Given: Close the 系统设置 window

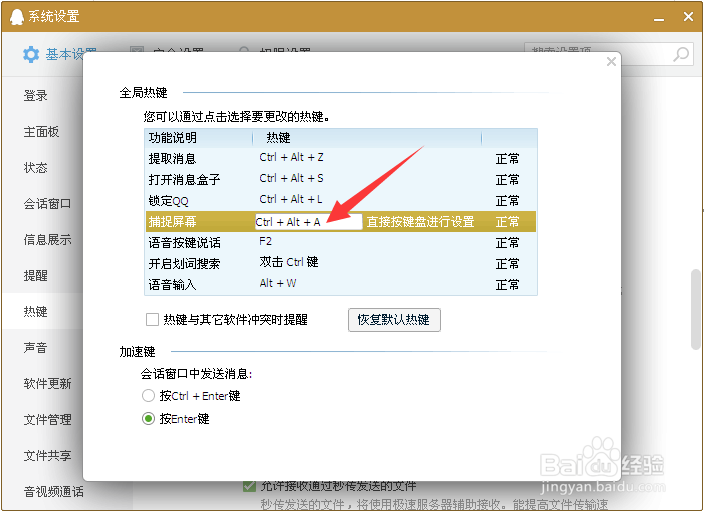Looking at the screenshot, I should (x=688, y=17).
